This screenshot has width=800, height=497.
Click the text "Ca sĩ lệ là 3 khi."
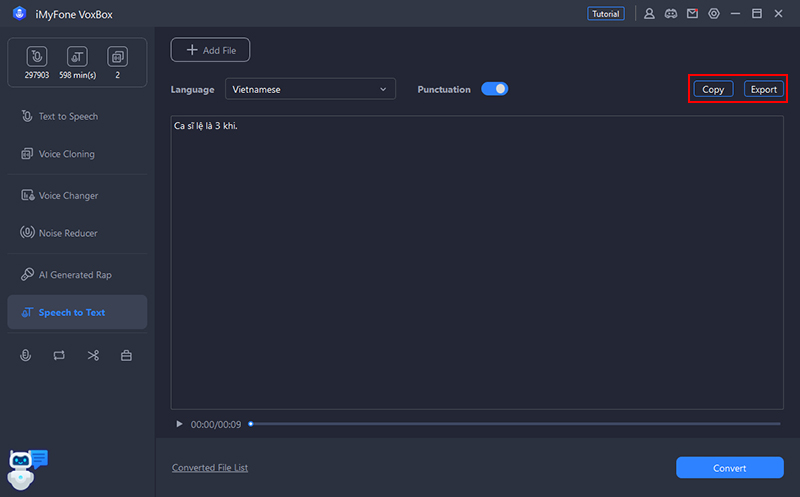point(206,126)
